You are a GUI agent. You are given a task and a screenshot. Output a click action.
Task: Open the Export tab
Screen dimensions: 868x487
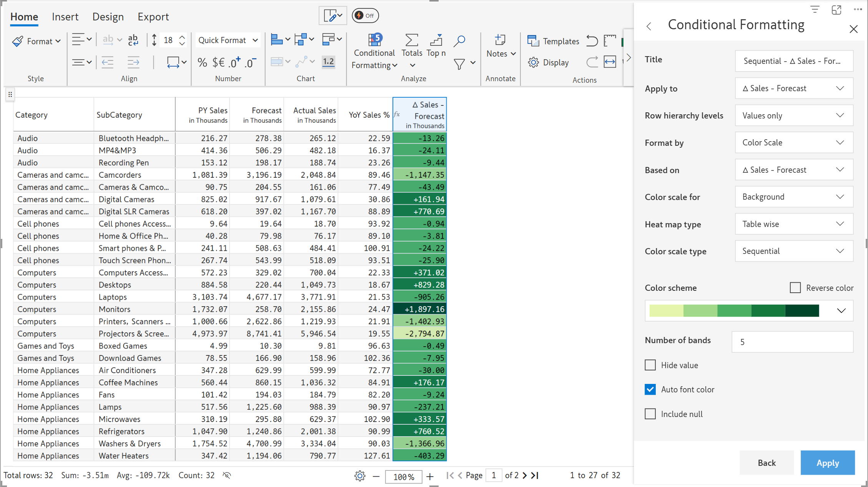[x=153, y=17]
